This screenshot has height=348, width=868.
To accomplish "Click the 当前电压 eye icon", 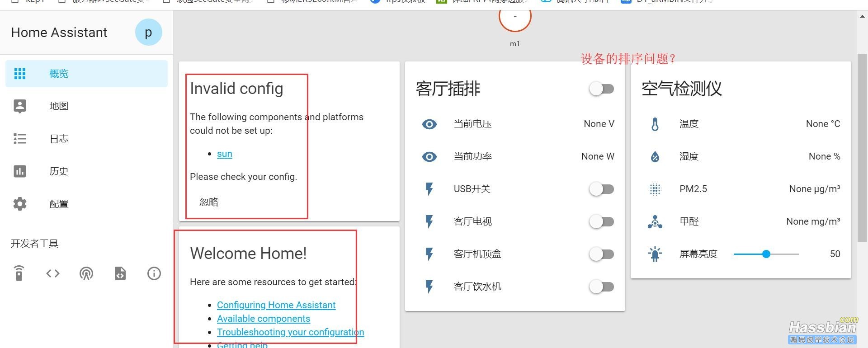I will click(x=429, y=124).
